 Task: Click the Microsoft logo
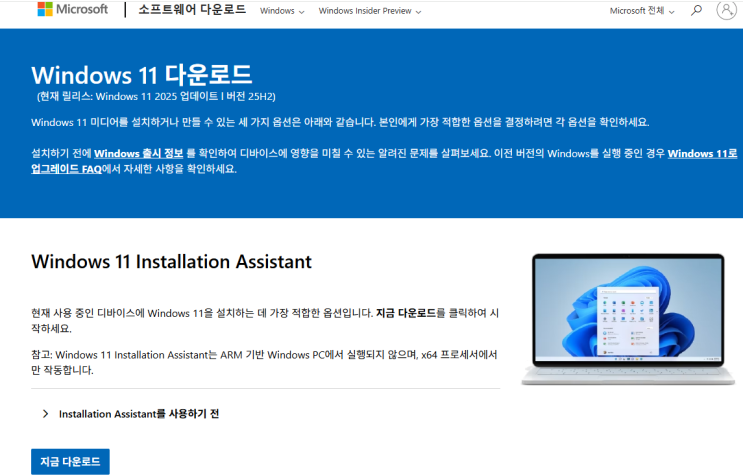73,9
